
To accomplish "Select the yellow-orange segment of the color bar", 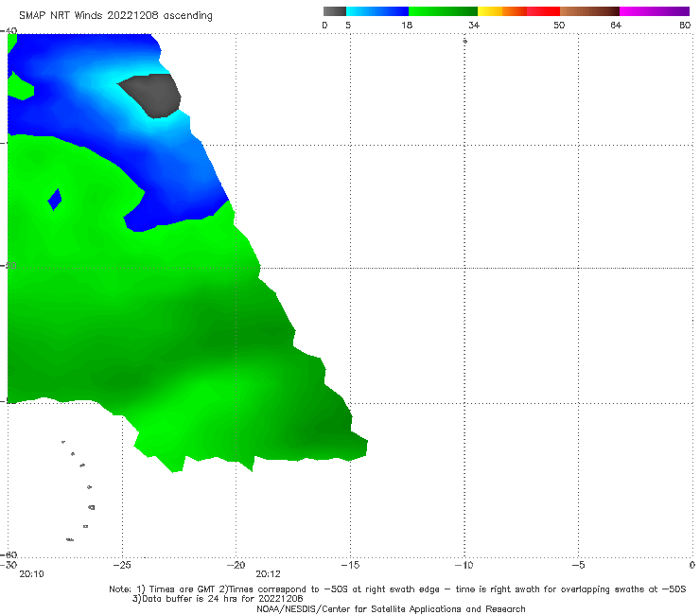I will tap(502, 11).
